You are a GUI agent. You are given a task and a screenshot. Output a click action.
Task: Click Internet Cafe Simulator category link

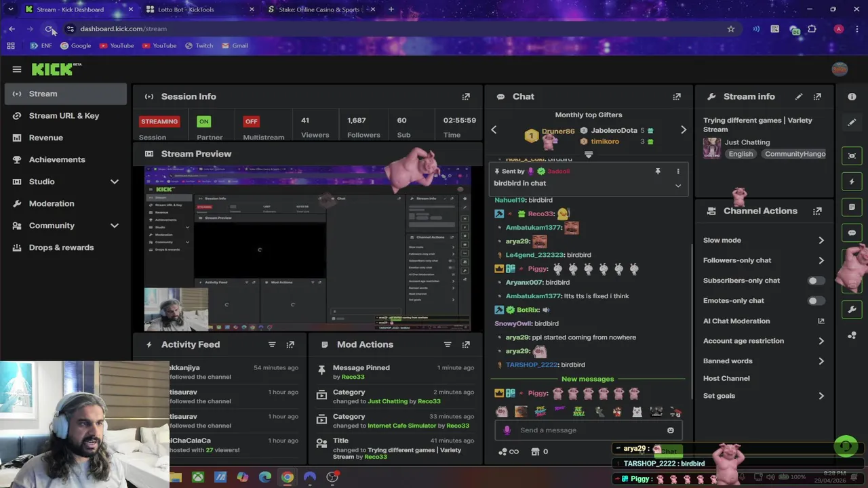[401, 426]
